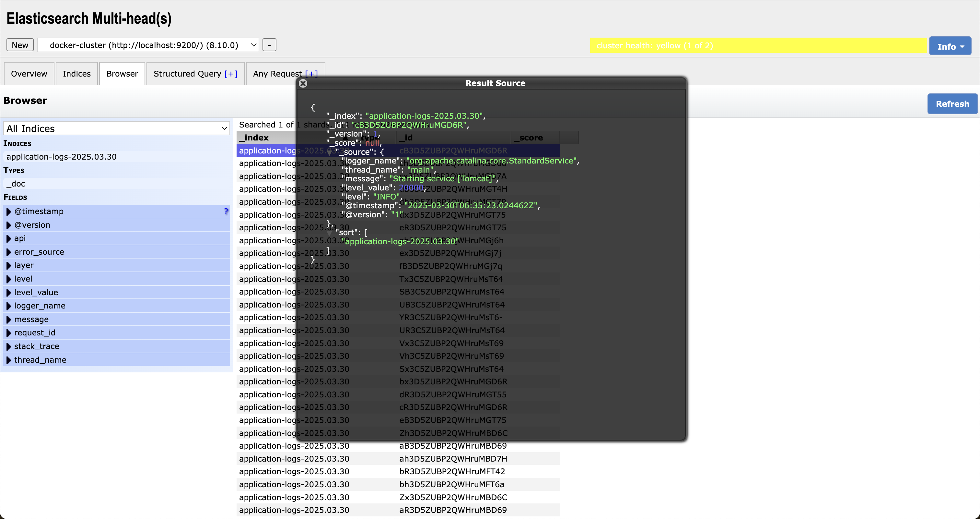980x519 pixels.
Task: Select application-logs-2025.03.30 in Indices list
Action: [117, 157]
